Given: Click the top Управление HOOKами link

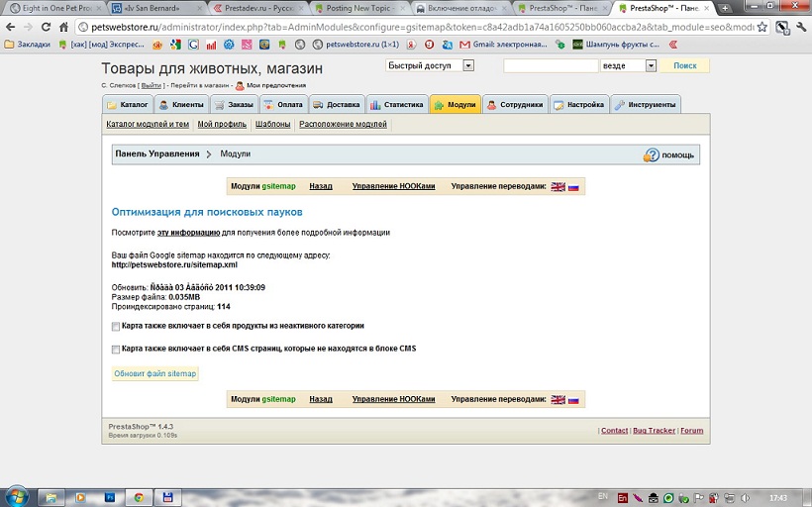Looking at the screenshot, I should coord(393,186).
